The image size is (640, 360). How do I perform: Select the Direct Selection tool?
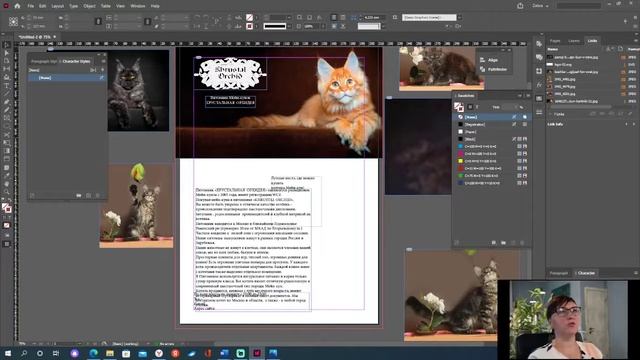coord(7,53)
